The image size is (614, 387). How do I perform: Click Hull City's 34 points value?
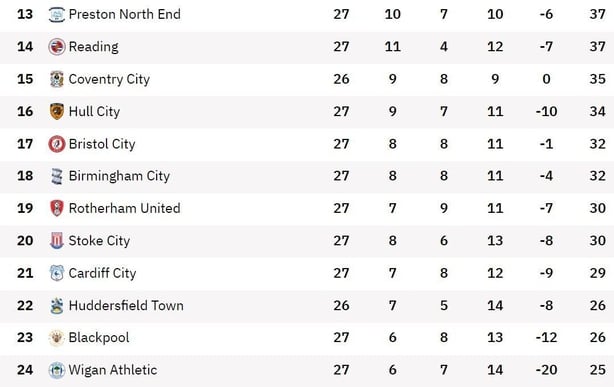tap(598, 112)
